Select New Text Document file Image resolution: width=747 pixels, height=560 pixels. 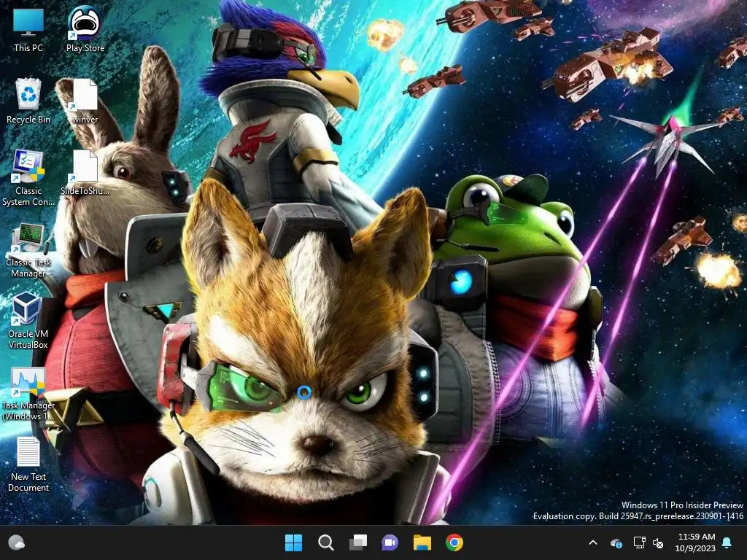pyautogui.click(x=28, y=464)
